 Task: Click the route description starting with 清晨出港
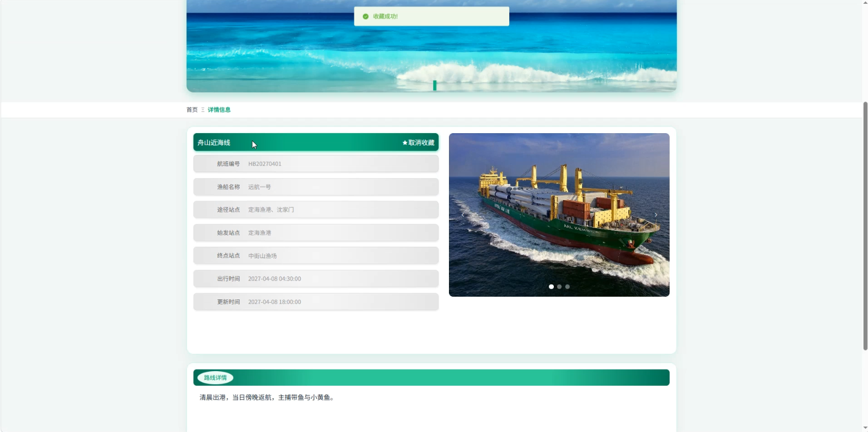pos(268,398)
